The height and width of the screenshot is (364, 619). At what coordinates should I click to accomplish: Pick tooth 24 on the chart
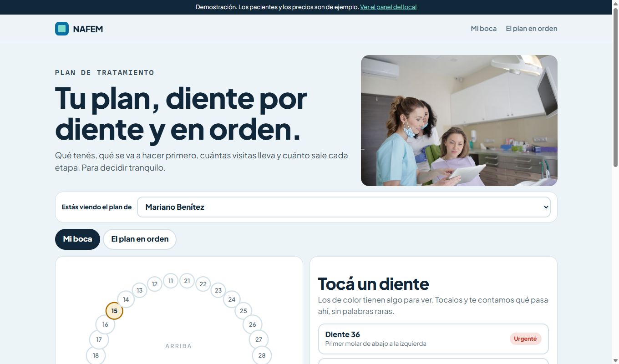point(232,299)
